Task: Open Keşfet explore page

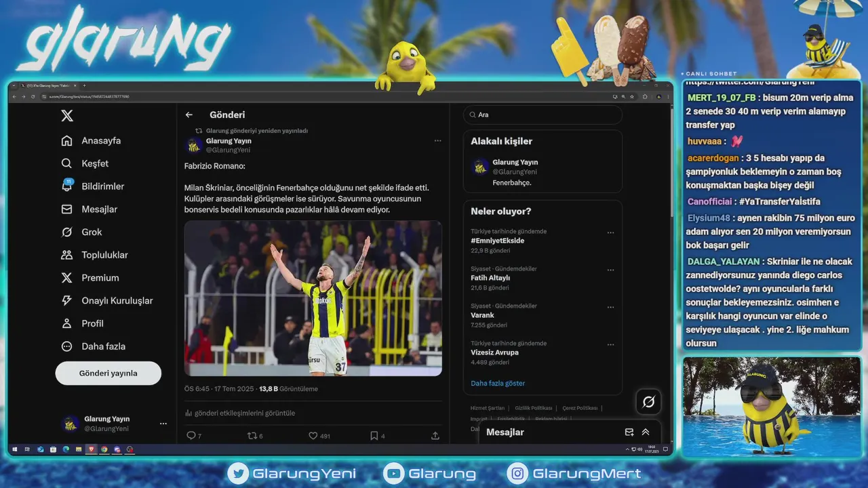Action: (85, 163)
